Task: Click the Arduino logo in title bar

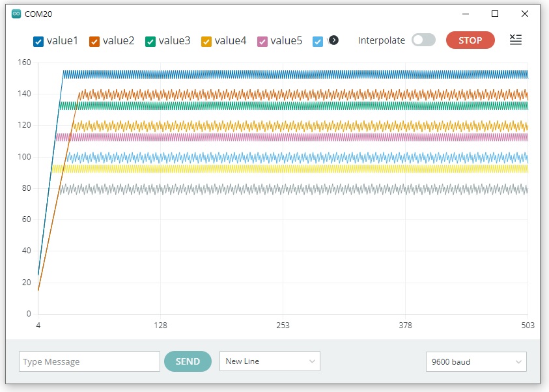Action: tap(16, 13)
